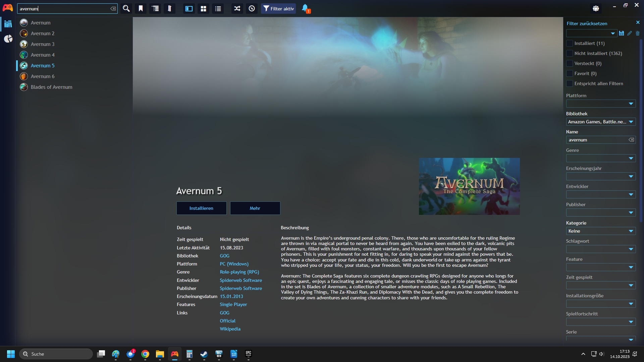Open the Role-playing (RPG) genre link
The height and width of the screenshot is (362, 644).
(x=239, y=272)
